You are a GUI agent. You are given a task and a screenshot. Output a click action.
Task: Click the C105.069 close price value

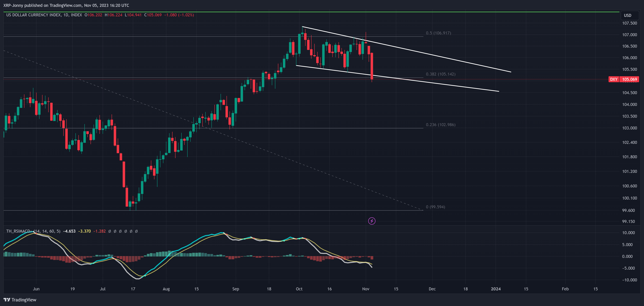[x=153, y=15]
